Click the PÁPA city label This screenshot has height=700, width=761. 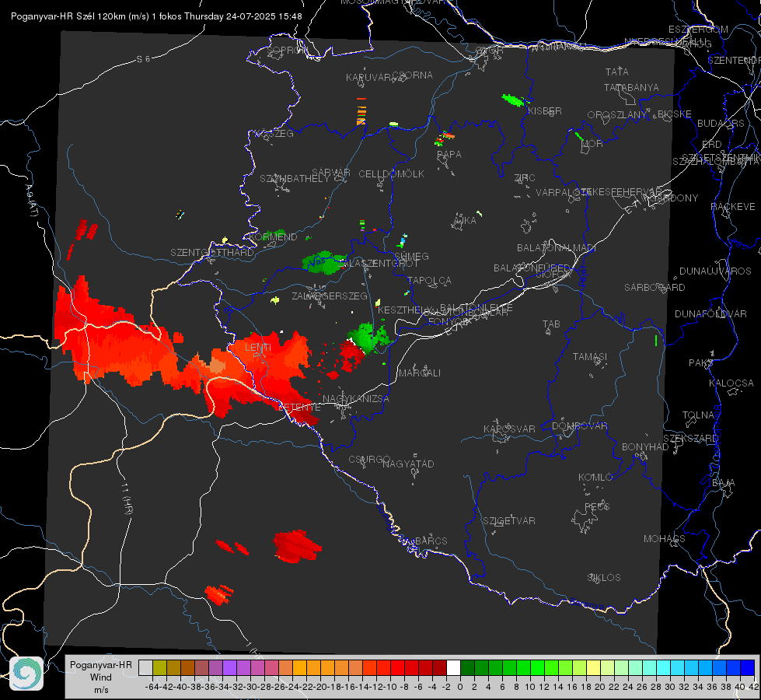click(449, 155)
